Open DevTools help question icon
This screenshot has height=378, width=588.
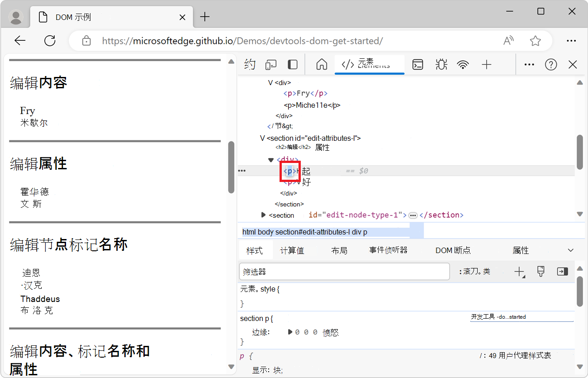(551, 65)
